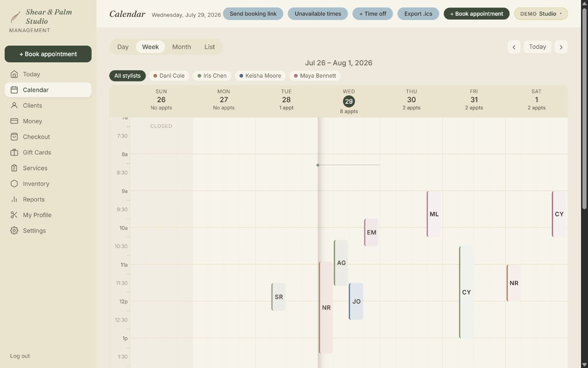Open the CY appointment on Saturday
This screenshot has height=368, width=588.
pos(559,214)
